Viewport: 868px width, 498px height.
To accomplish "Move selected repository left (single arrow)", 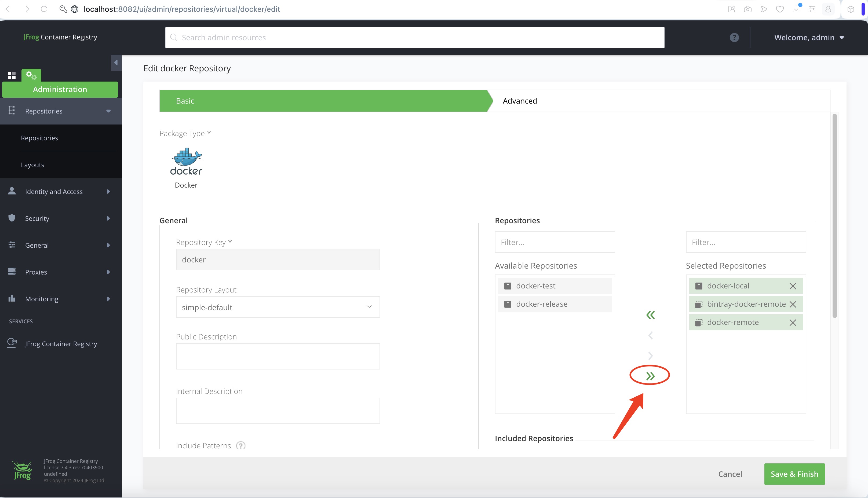I will click(x=650, y=336).
